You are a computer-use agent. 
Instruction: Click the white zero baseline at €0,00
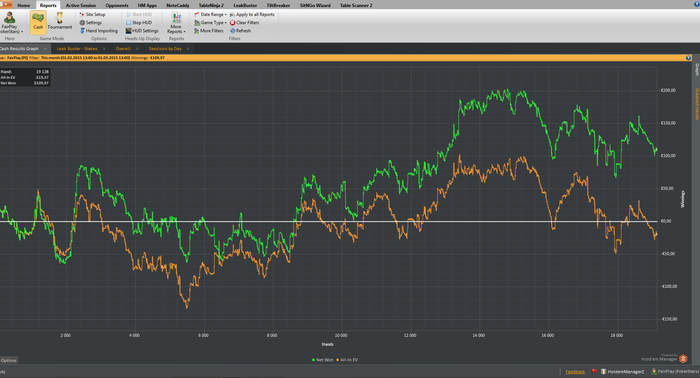[x=328, y=221]
